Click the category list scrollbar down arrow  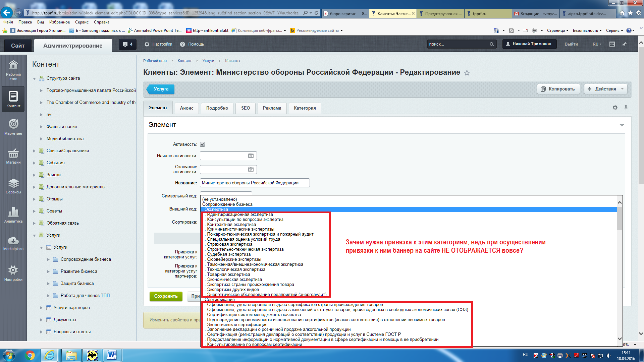pyautogui.click(x=620, y=339)
